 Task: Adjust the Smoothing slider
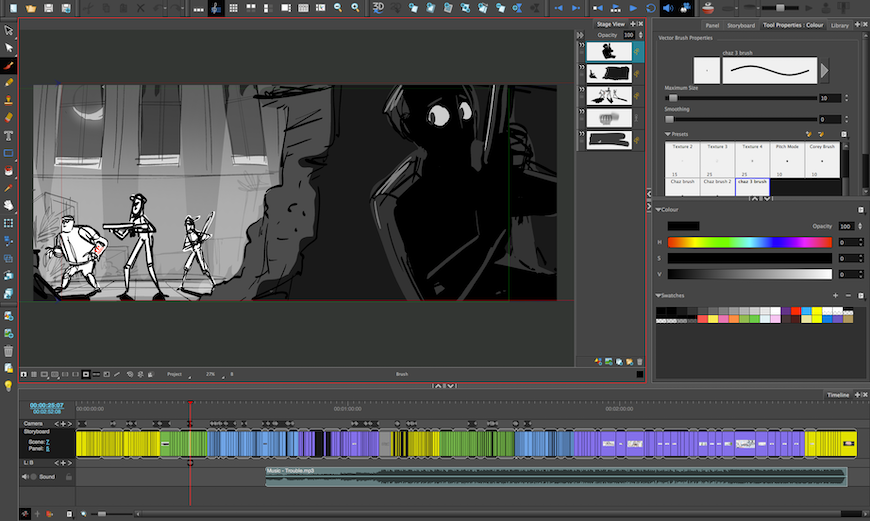point(741,119)
